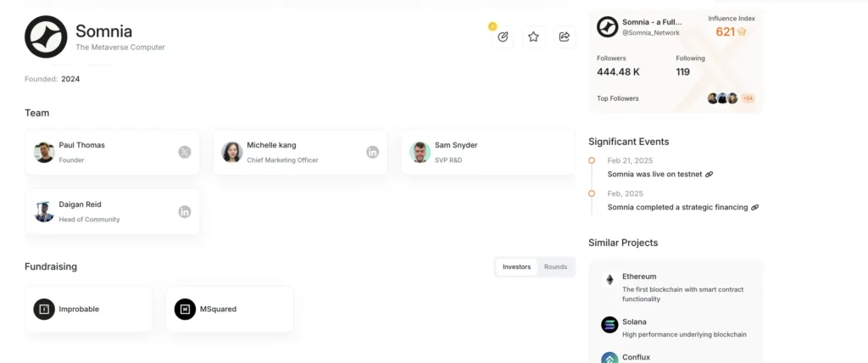The height and width of the screenshot is (363, 868).
Task: Star Somnia as a favorite
Action: [x=533, y=36]
